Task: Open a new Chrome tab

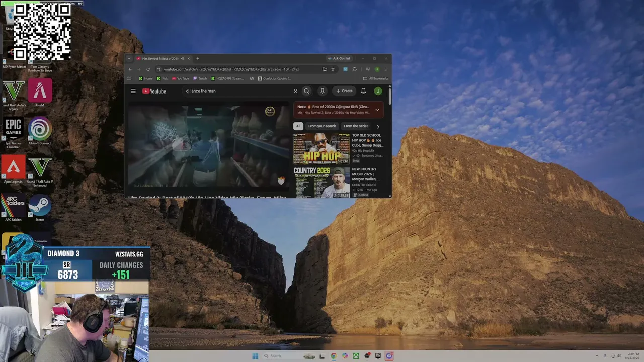Action: coord(197,58)
